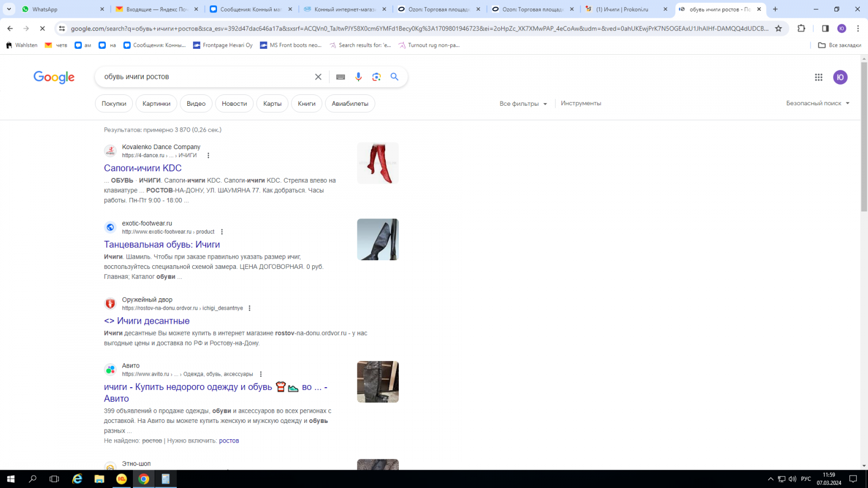Open the Инструменты search tools
Viewport: 868px width, 488px height.
coord(581,104)
